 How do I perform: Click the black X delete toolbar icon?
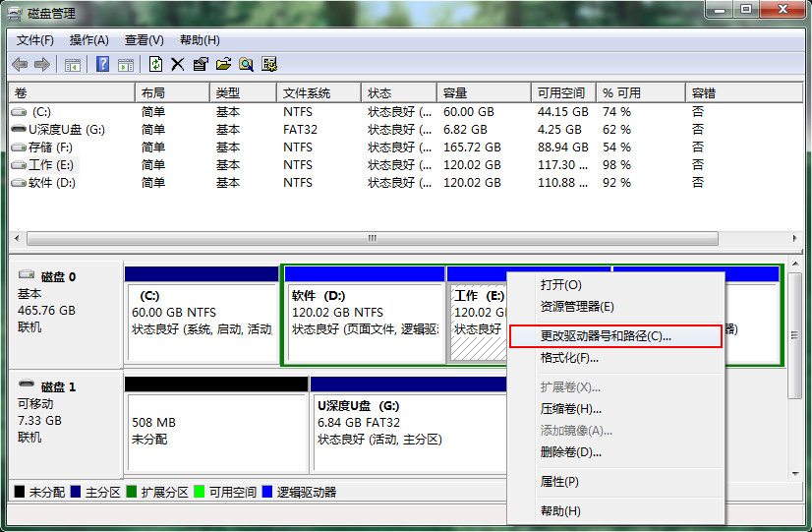178,65
